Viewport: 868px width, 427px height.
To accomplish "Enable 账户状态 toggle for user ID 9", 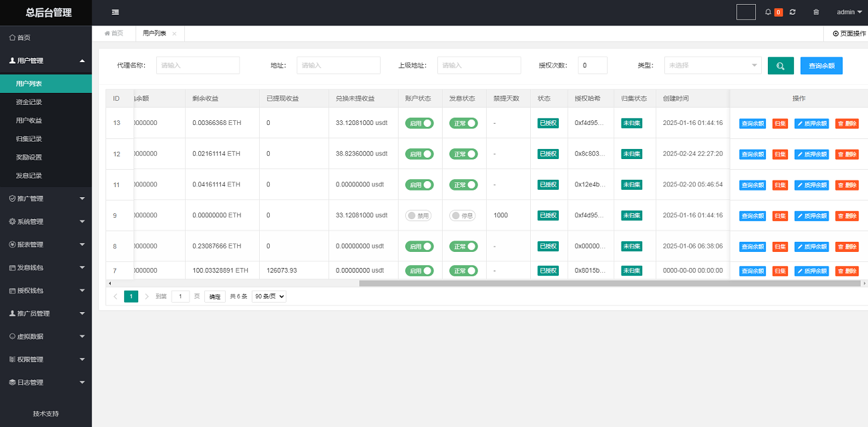I will (419, 216).
